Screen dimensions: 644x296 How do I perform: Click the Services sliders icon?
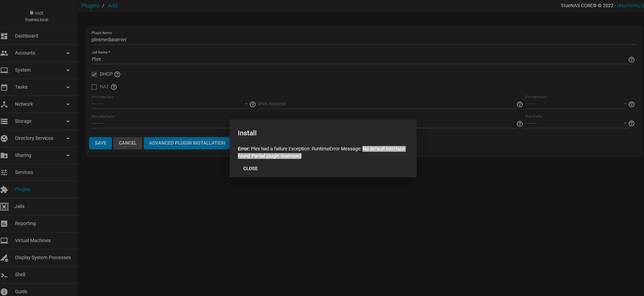(4, 172)
